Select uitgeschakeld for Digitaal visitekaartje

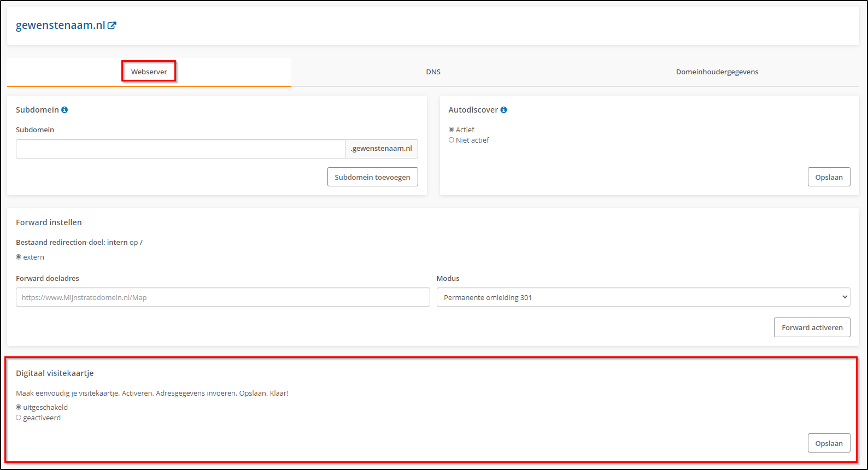(x=19, y=407)
